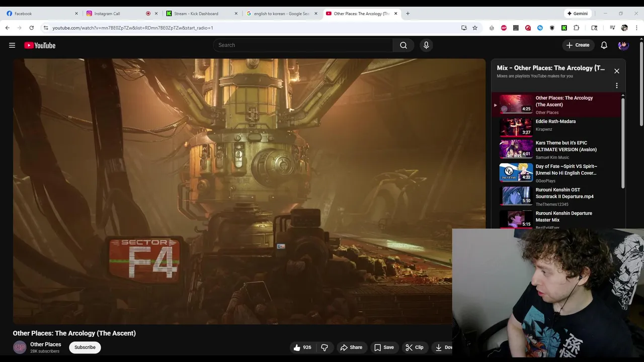Install app icon in address bar
The image size is (644, 362).
[464, 28]
